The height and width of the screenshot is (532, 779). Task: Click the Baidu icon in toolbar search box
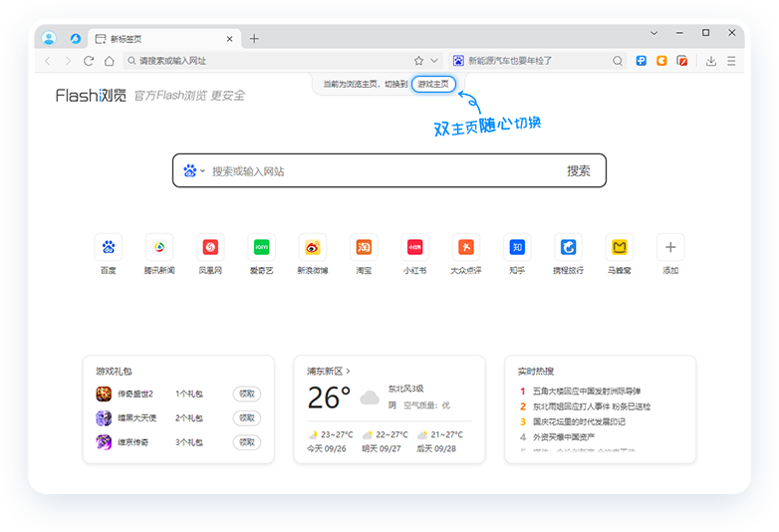click(x=458, y=61)
